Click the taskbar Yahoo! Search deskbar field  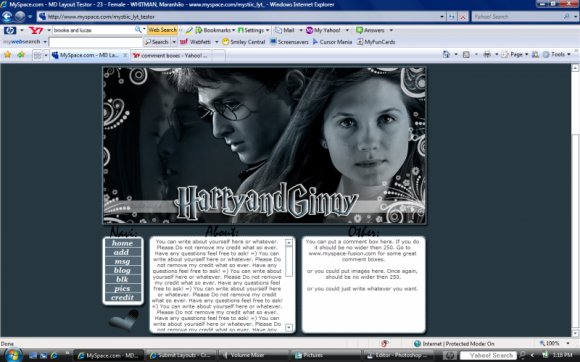488,355
